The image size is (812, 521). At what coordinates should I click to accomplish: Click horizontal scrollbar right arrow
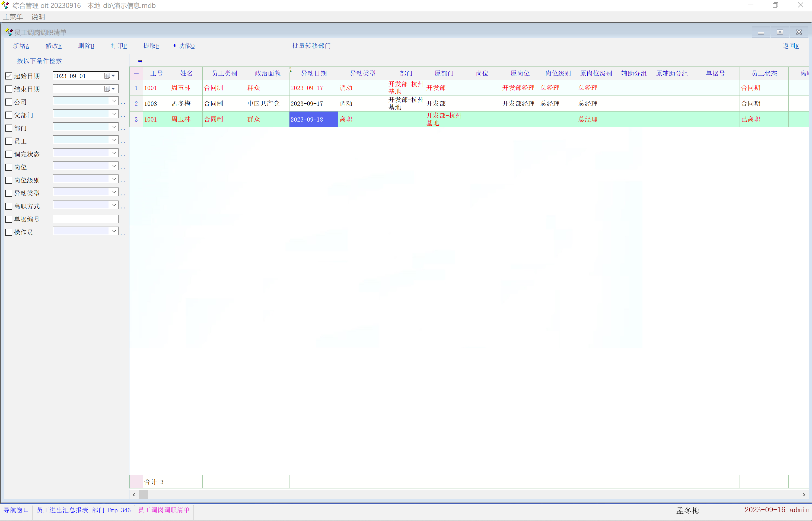(x=804, y=495)
